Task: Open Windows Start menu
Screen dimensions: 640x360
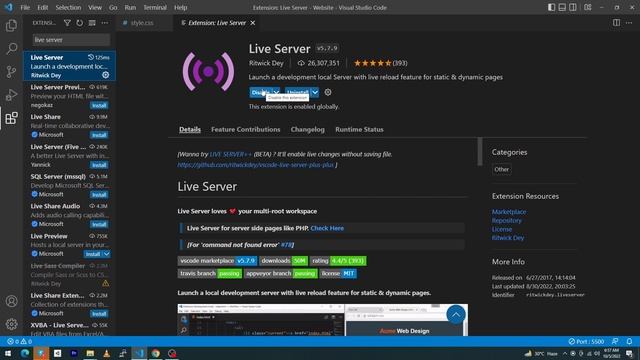Action: (8, 353)
